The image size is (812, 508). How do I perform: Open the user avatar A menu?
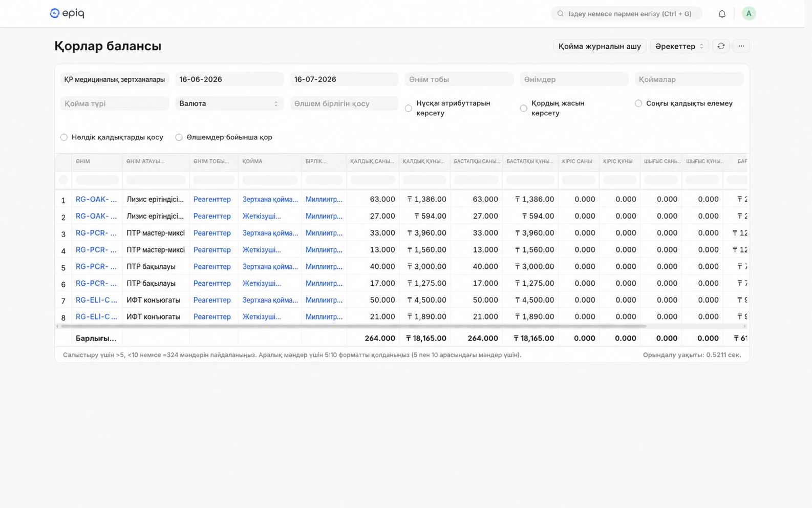click(x=749, y=13)
